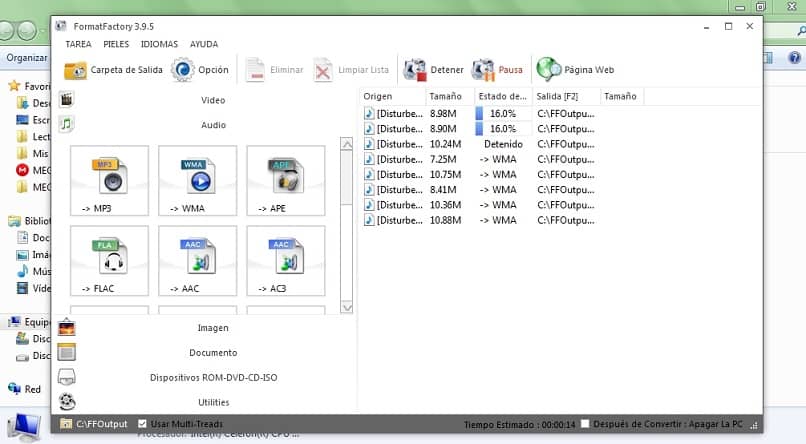Click the Video film clapper icon

[x=66, y=99]
